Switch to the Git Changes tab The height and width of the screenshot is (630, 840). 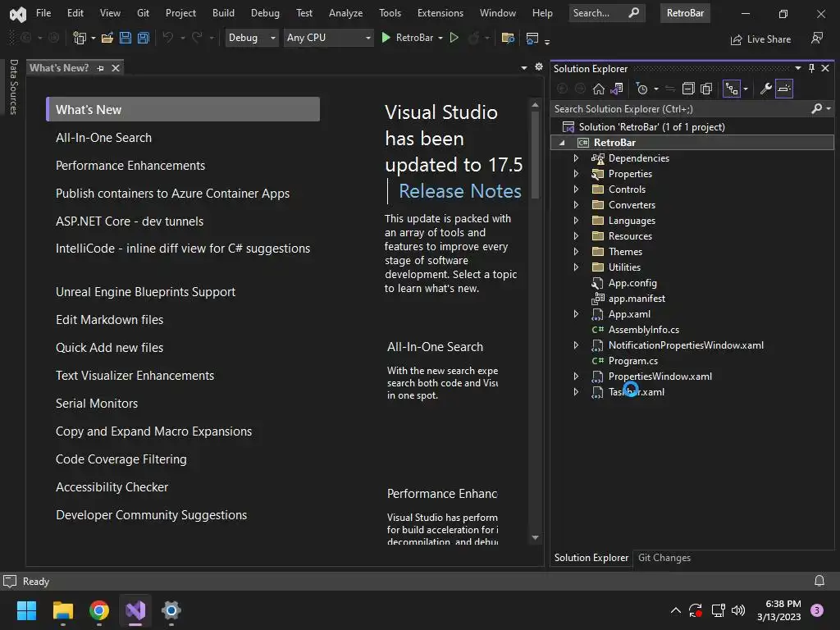(664, 558)
